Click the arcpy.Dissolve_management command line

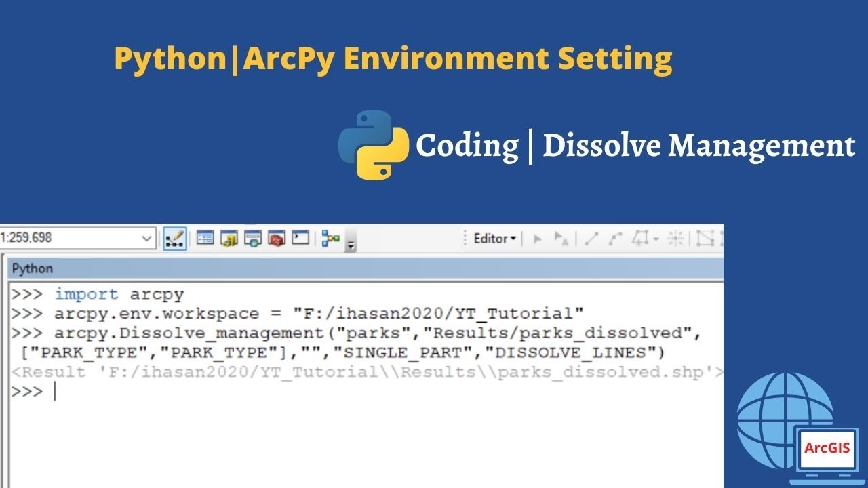(378, 333)
